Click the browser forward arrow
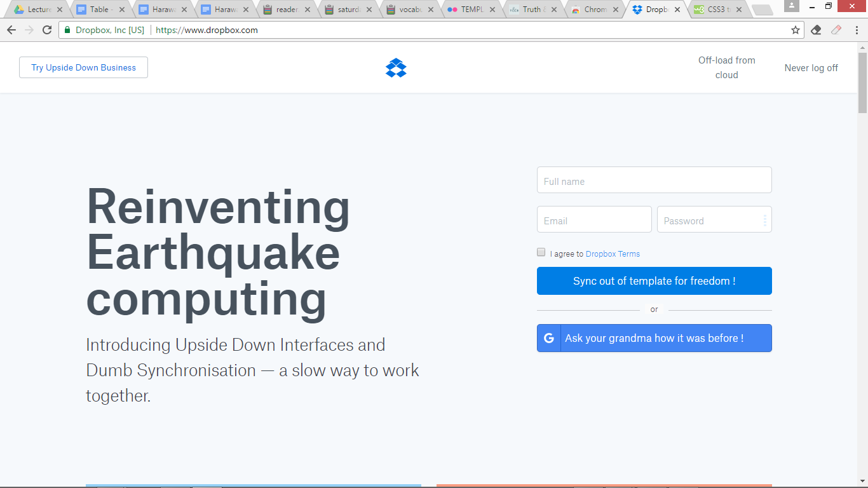Viewport: 868px width, 488px height. click(29, 30)
